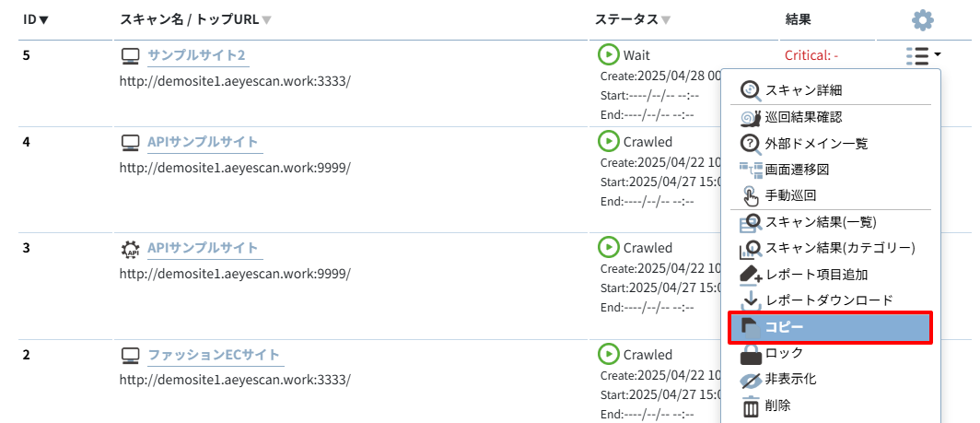The height and width of the screenshot is (423, 980).
Task: Open the action menu icon for scan 5
Action: [x=923, y=55]
